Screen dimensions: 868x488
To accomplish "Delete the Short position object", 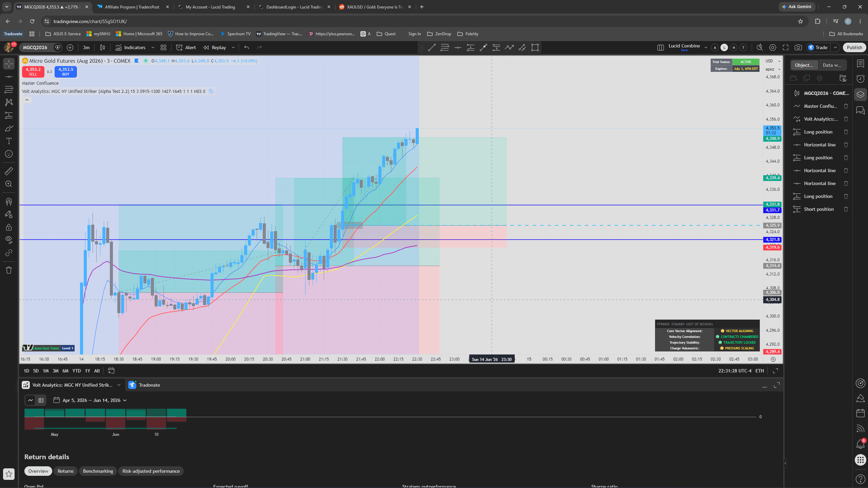I will [846, 209].
